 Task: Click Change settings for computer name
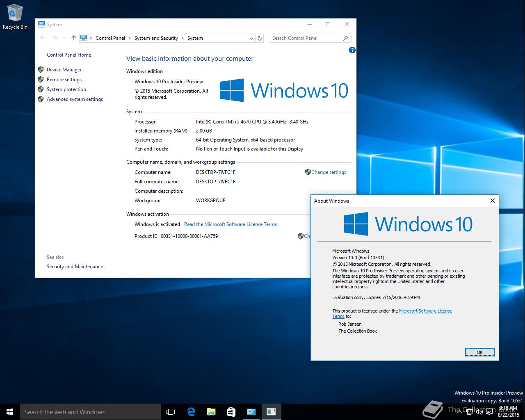coord(329,172)
